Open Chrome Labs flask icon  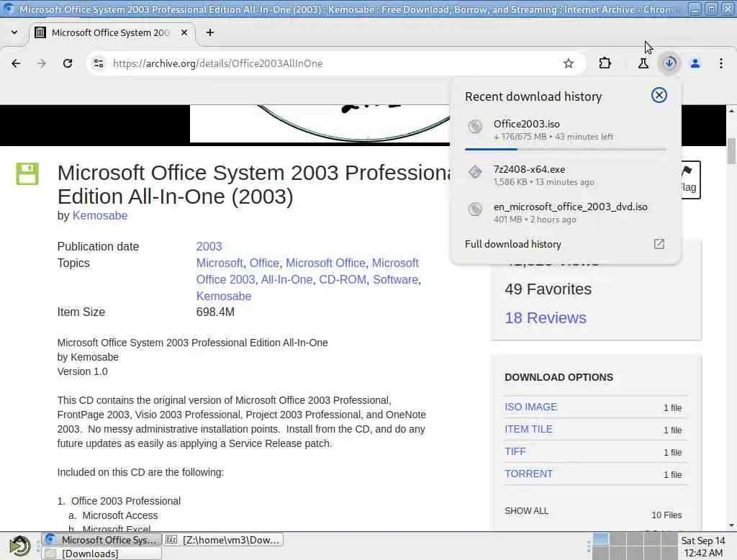click(643, 63)
